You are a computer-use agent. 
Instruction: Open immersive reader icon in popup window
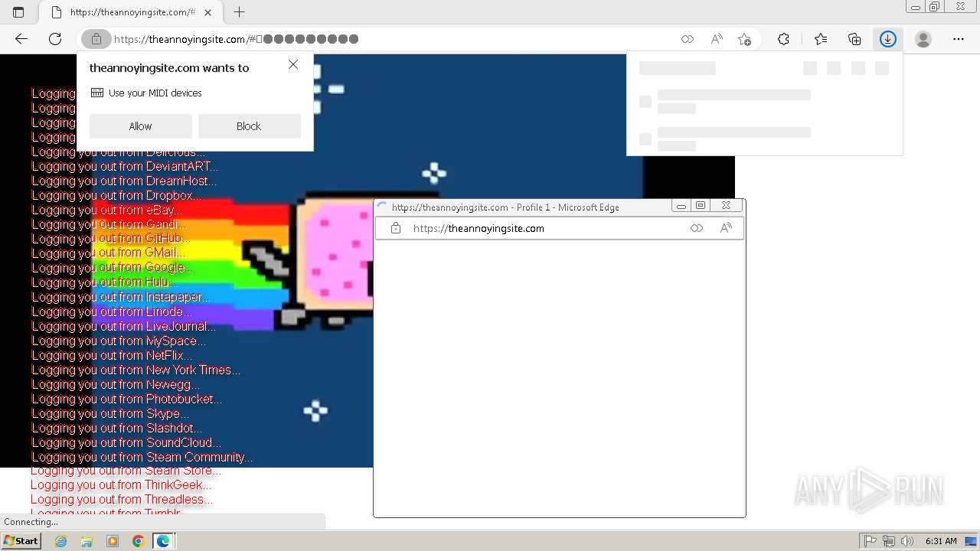pos(697,228)
